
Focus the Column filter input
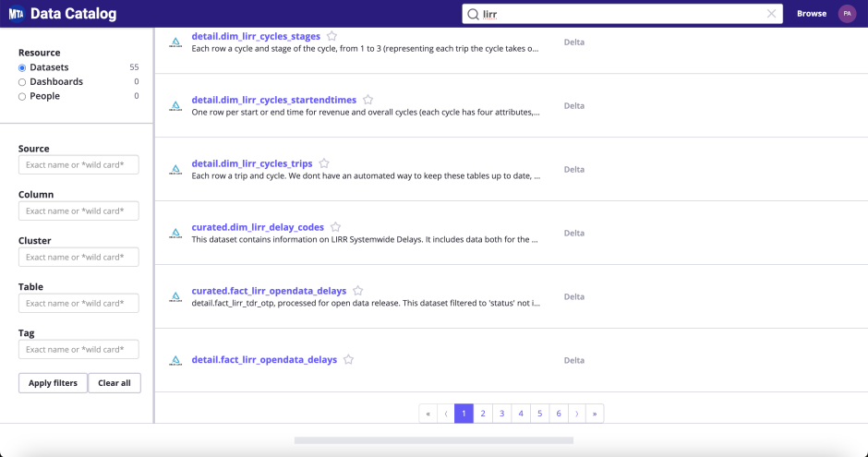pyautogui.click(x=78, y=210)
